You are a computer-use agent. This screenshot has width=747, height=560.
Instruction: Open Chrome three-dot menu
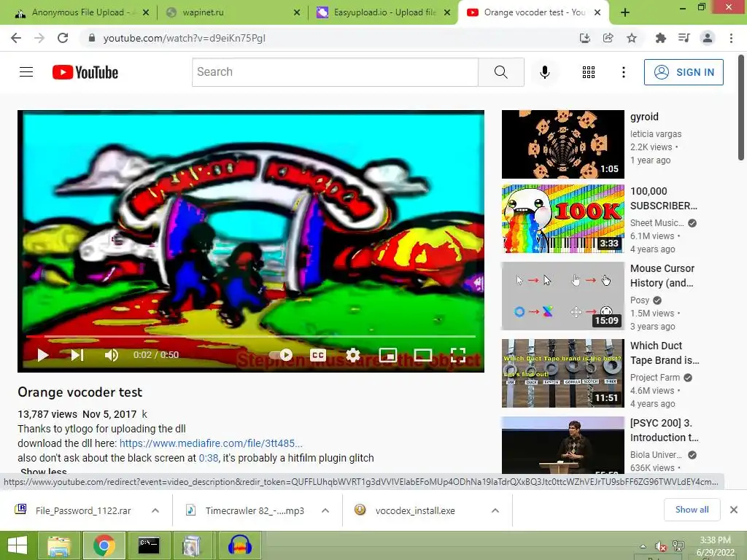(731, 38)
